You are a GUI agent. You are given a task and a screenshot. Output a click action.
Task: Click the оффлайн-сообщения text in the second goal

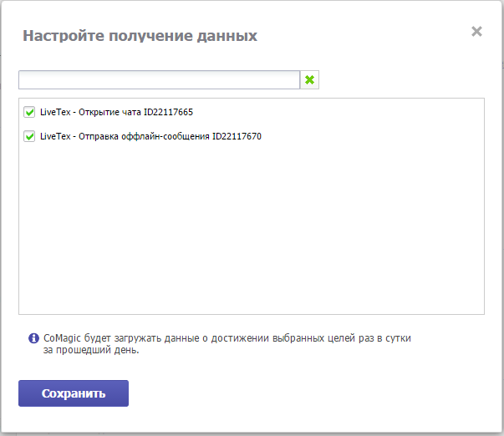[165, 136]
